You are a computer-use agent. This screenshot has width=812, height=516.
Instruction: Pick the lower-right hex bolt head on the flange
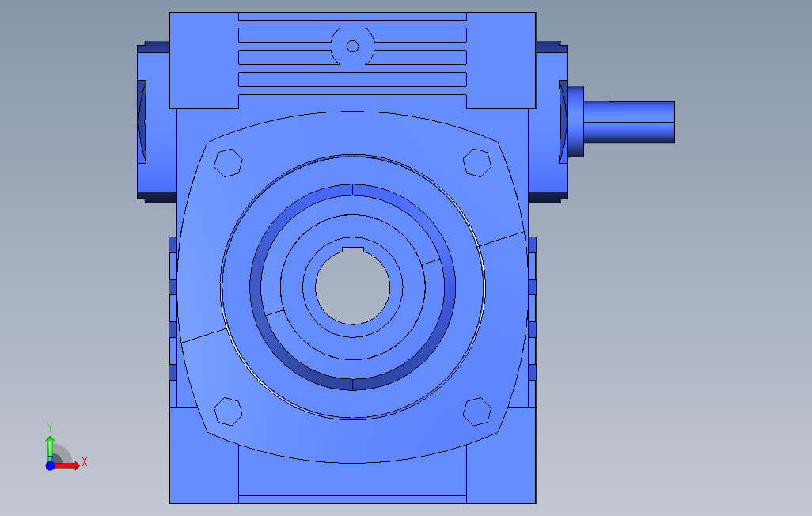tap(477, 412)
